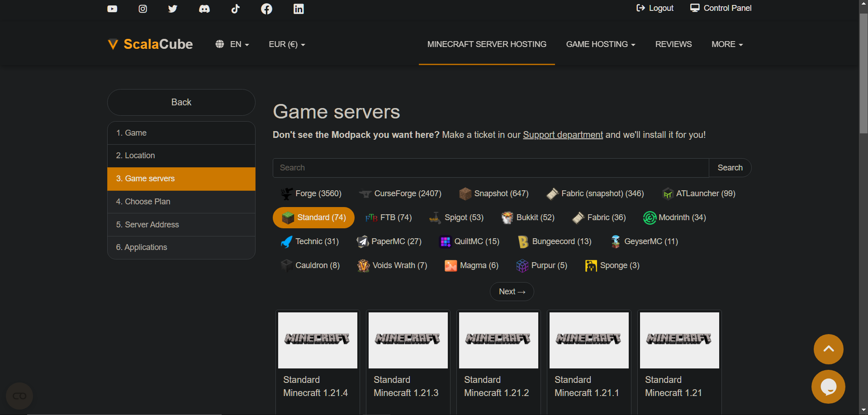Visit ScalaCube's Discord
The width and height of the screenshot is (868, 415).
(x=204, y=9)
